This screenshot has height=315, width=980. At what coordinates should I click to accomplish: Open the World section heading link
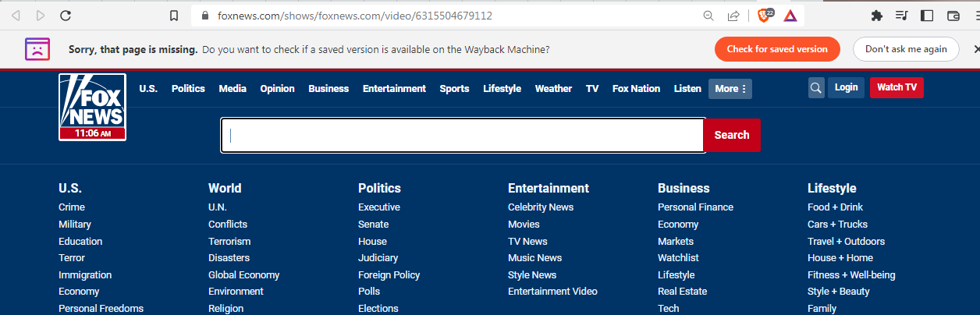225,188
